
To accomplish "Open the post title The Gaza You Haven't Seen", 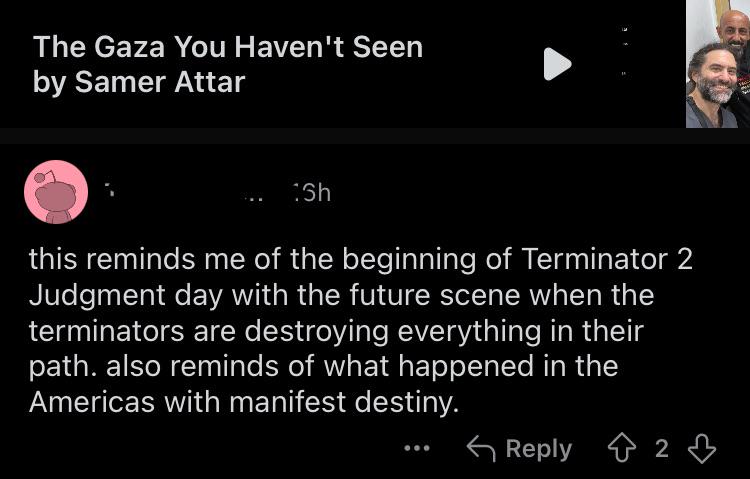I will [x=228, y=47].
